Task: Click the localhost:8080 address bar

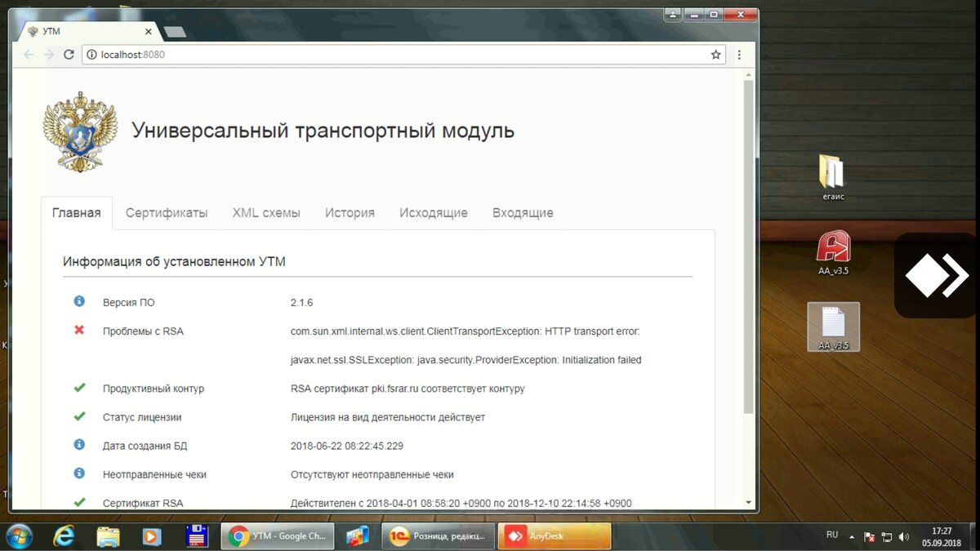Action: pyautogui.click(x=404, y=55)
